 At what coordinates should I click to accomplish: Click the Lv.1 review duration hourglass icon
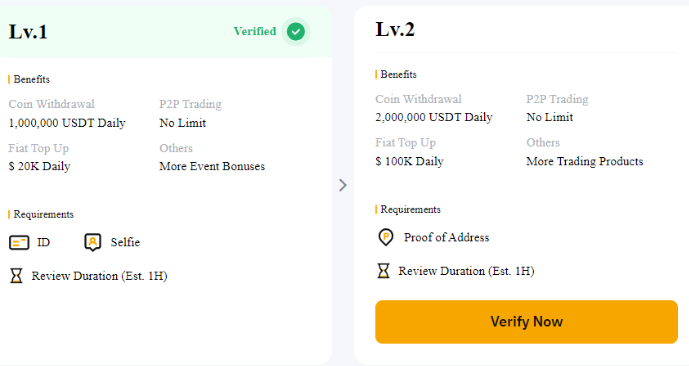pyautogui.click(x=16, y=276)
